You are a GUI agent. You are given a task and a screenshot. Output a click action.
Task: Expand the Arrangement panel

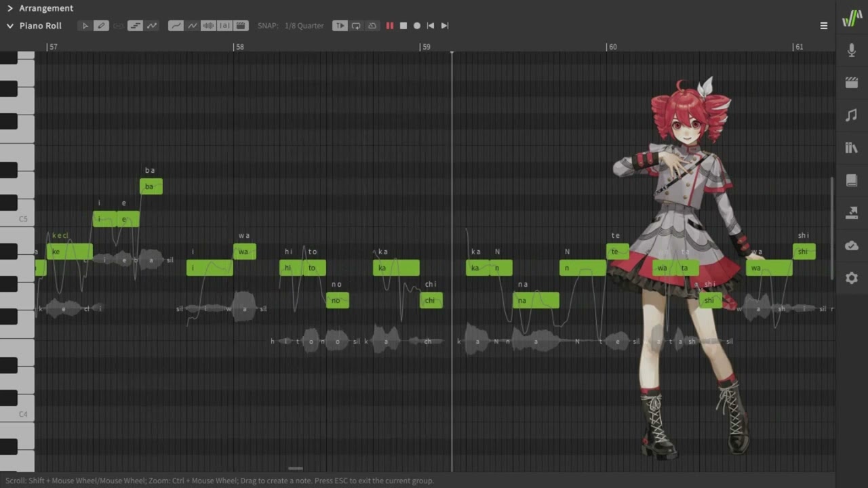click(10, 8)
